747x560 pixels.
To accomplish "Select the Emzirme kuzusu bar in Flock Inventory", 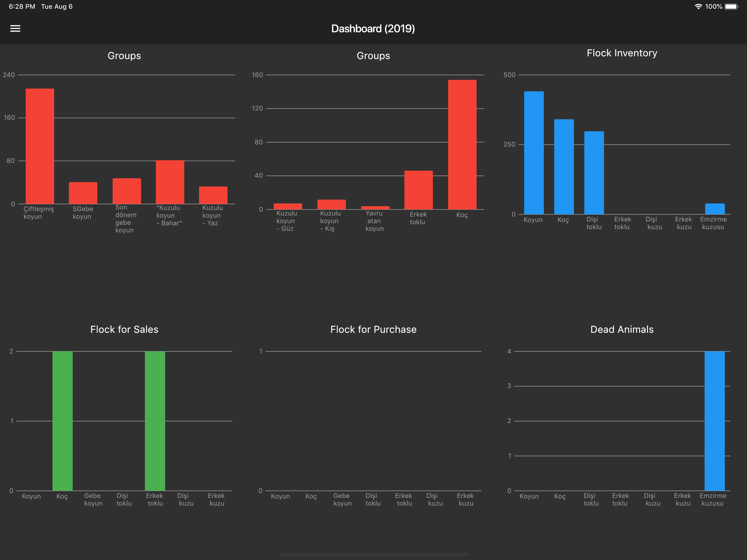I will pyautogui.click(x=715, y=209).
